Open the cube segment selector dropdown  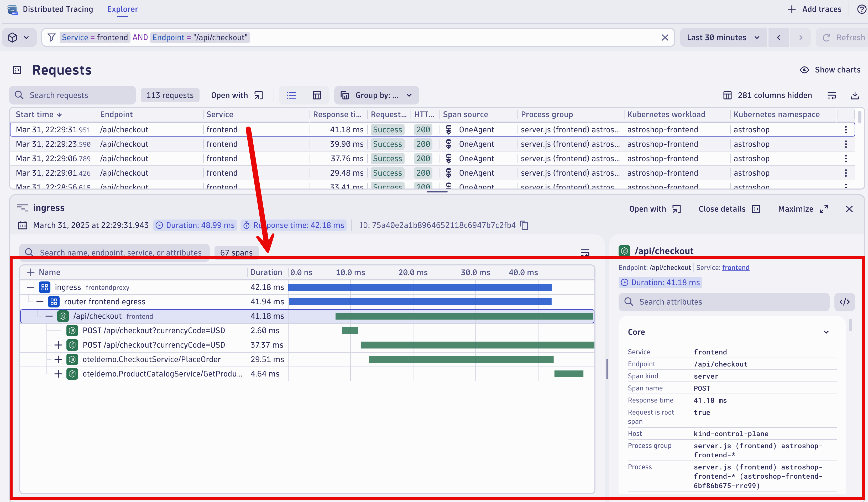[x=19, y=37]
